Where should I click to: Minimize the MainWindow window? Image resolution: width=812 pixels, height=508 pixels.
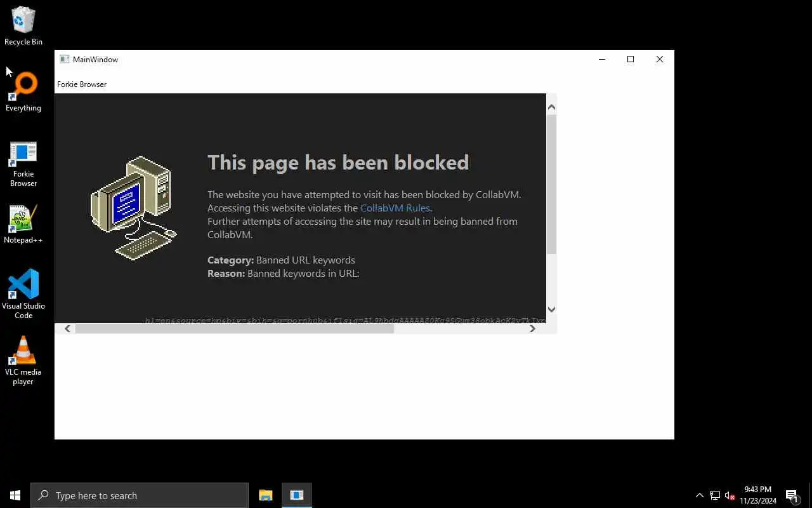tap(602, 59)
